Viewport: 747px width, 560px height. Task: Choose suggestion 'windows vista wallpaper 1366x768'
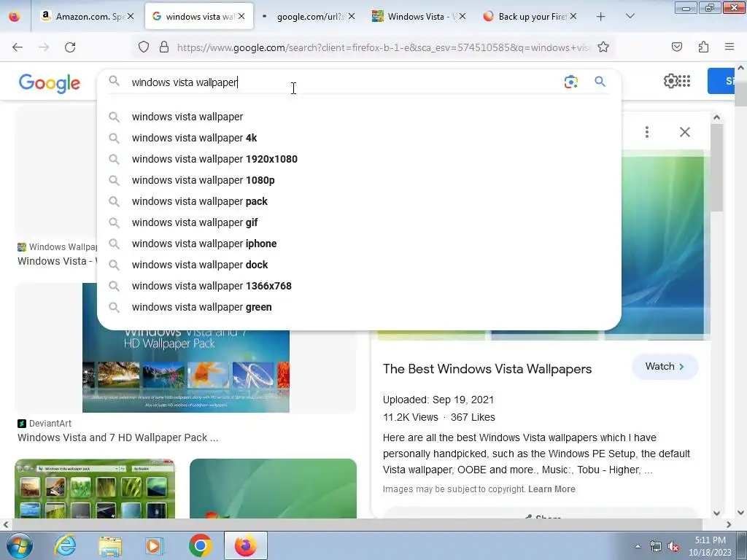point(359,286)
